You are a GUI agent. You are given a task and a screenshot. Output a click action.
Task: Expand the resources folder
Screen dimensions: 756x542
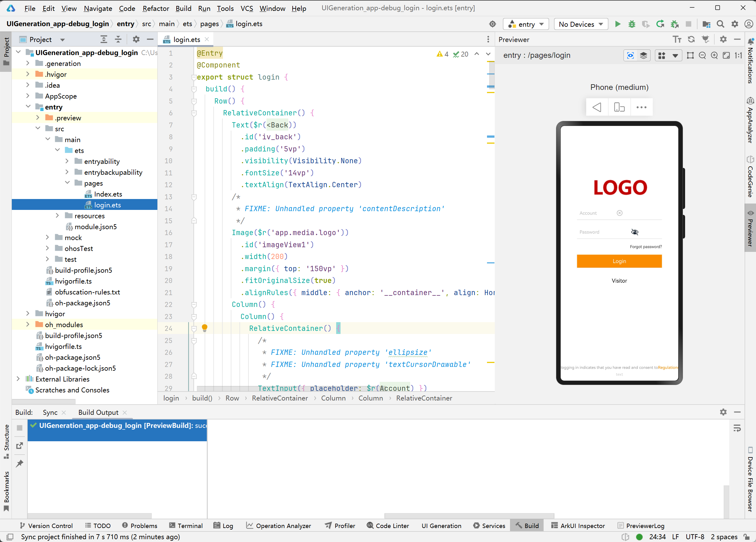[x=57, y=216]
